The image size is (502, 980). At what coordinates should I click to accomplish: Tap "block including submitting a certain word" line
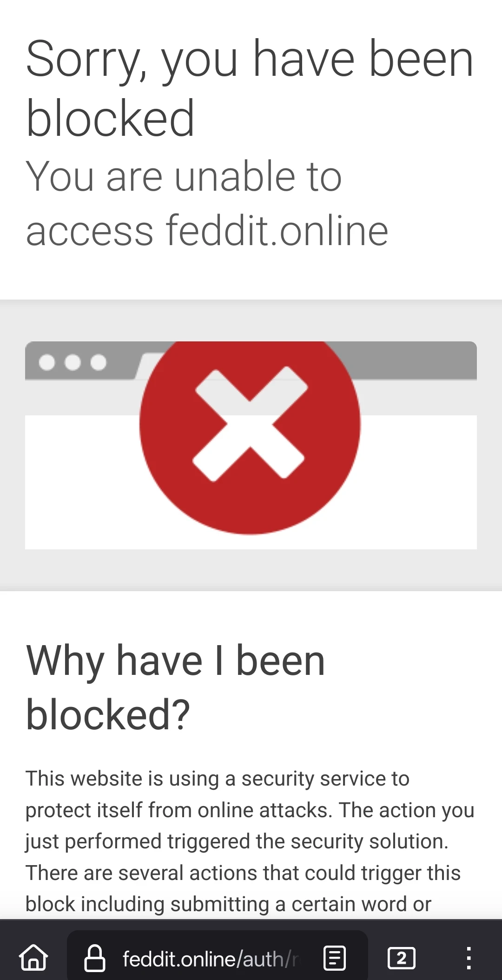point(228,905)
